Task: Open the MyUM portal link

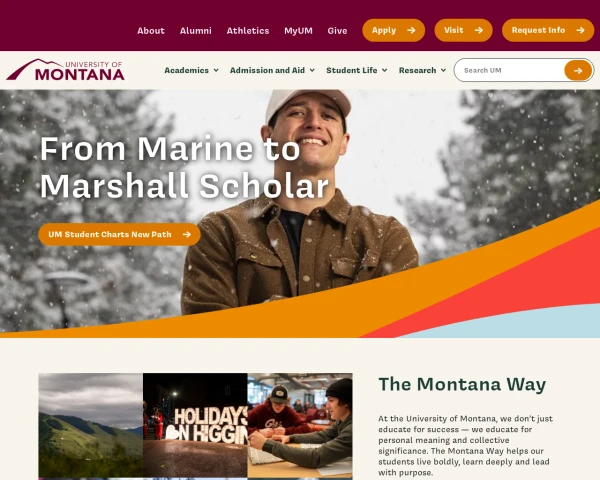Action: (298, 31)
